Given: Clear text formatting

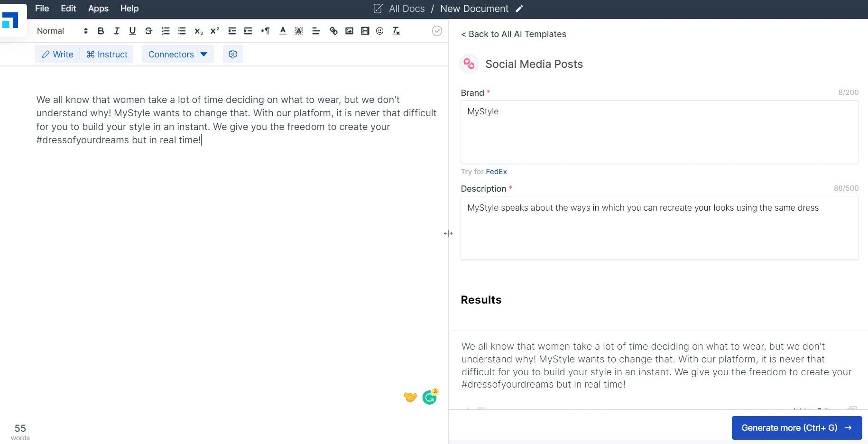Looking at the screenshot, I should click(396, 31).
